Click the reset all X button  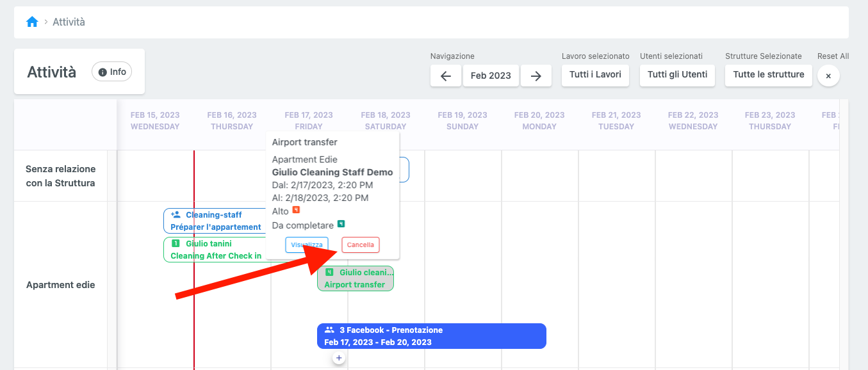pos(828,76)
